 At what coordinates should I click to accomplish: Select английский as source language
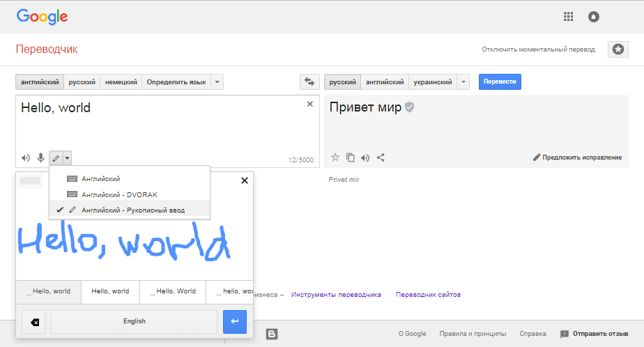pyautogui.click(x=40, y=82)
